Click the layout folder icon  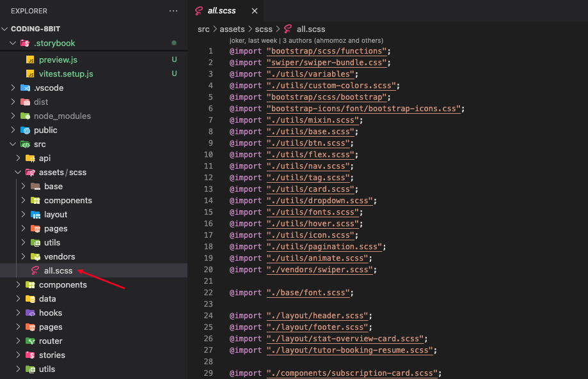[x=35, y=215]
